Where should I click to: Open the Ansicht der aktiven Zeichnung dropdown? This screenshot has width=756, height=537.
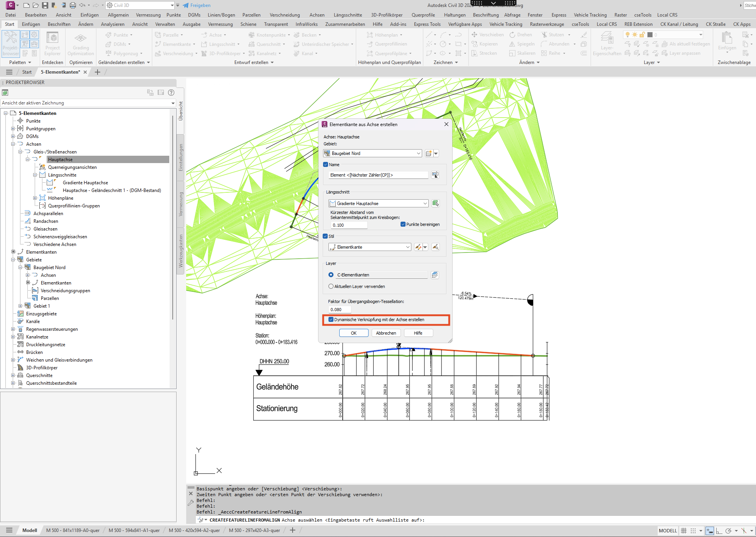[x=88, y=103]
